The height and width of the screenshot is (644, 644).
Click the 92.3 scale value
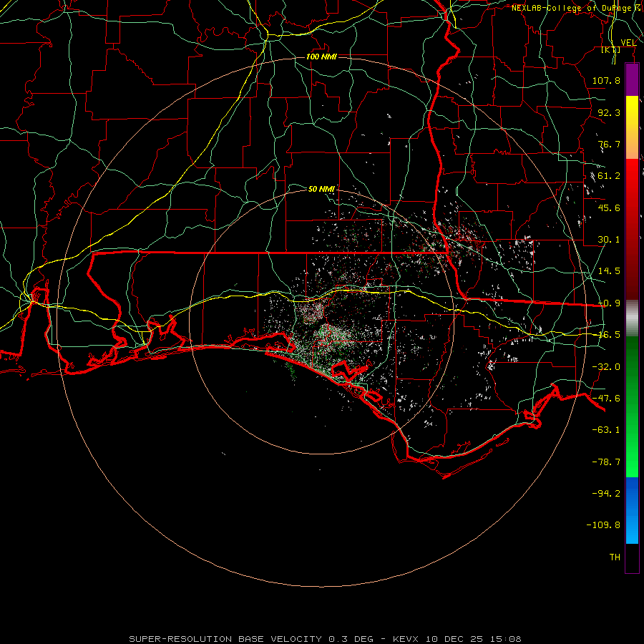(x=609, y=112)
